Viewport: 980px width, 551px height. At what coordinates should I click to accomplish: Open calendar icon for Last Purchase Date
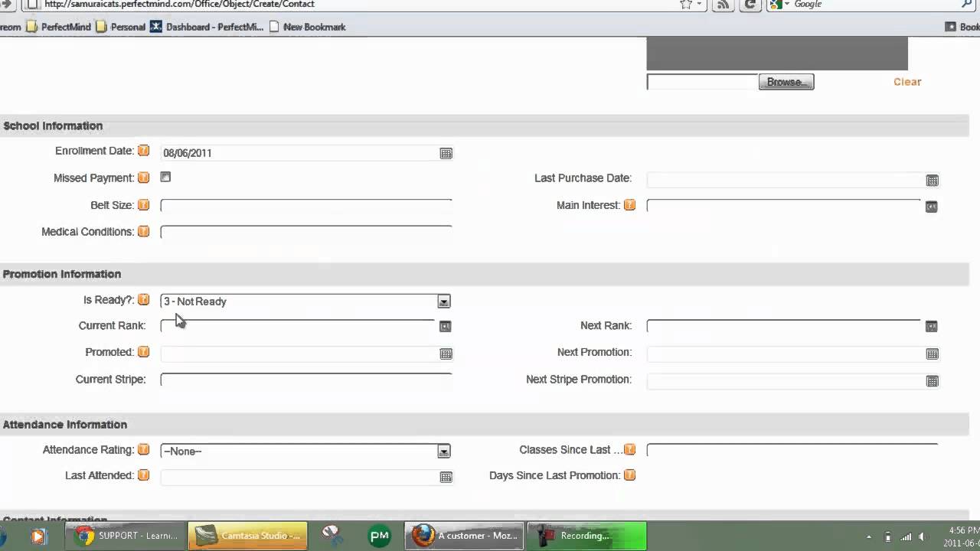(932, 181)
